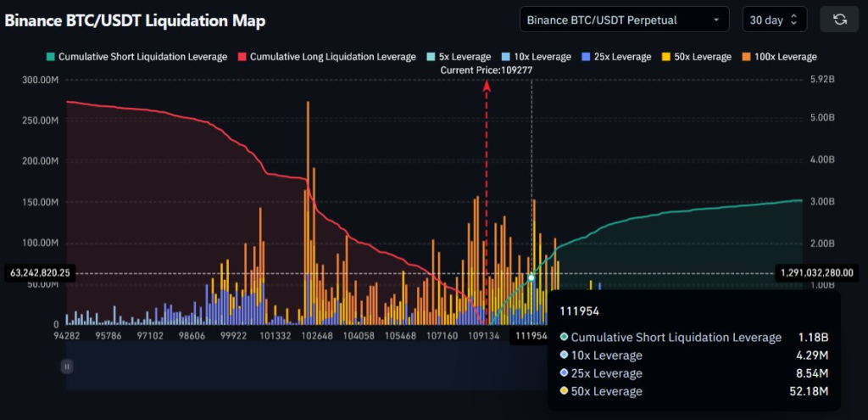Click the Binance BTC/USDT Liquidation Map title
Image resolution: width=868 pixels, height=420 pixels.
tap(135, 20)
